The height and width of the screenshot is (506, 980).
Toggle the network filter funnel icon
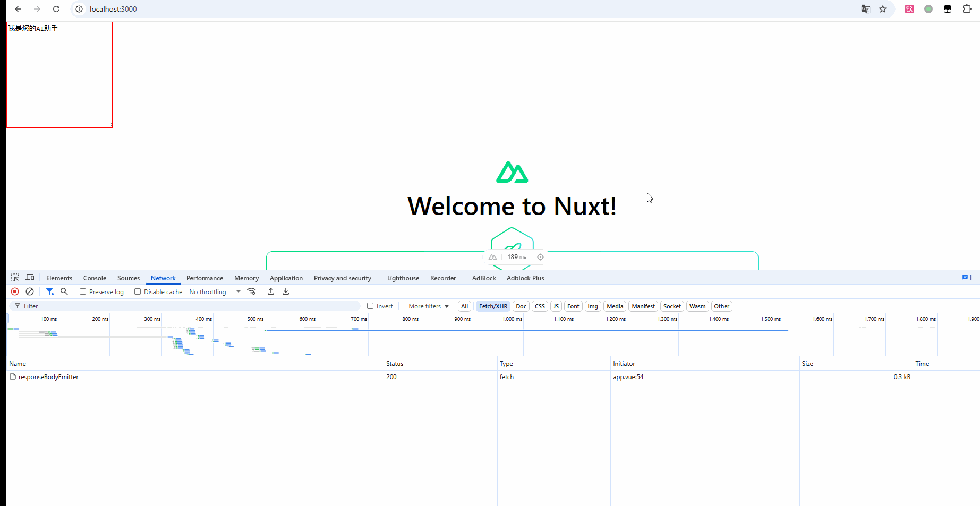pyautogui.click(x=49, y=291)
